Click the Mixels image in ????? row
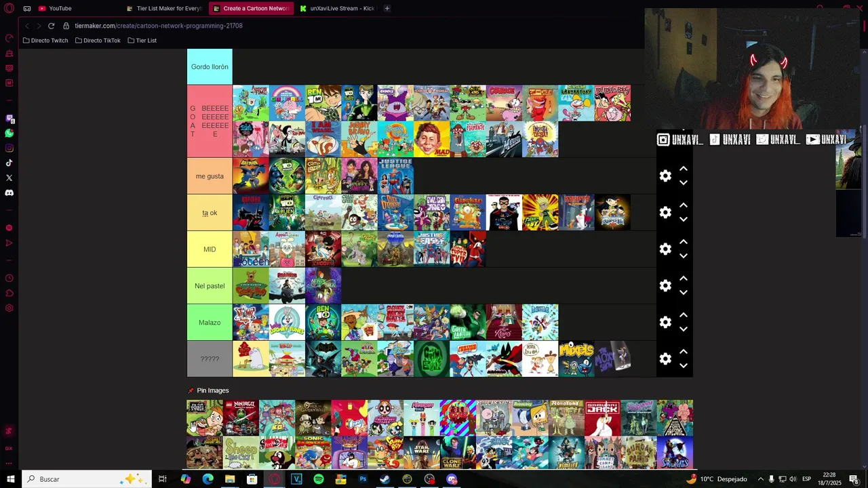 coord(576,359)
